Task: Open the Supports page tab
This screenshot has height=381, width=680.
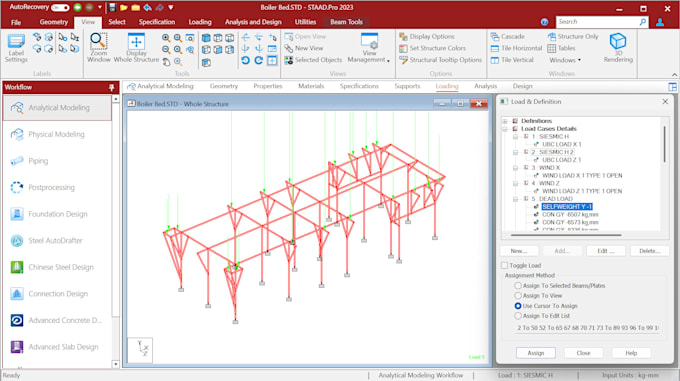Action: pyautogui.click(x=407, y=86)
